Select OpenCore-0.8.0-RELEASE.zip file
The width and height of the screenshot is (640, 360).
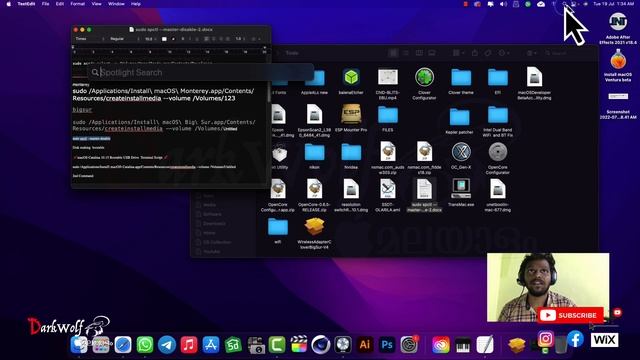[314, 189]
